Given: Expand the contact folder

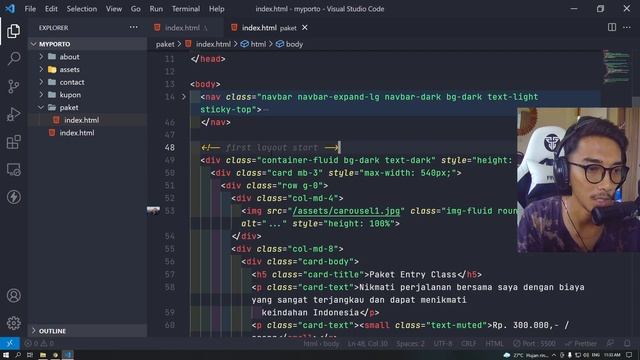Looking at the screenshot, I should (x=41, y=82).
